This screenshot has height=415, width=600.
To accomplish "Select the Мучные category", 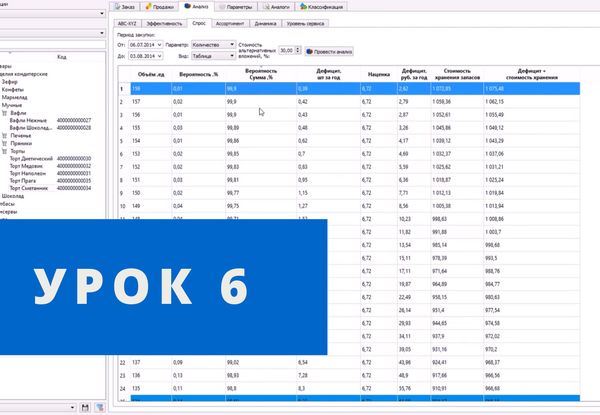I will (12, 105).
